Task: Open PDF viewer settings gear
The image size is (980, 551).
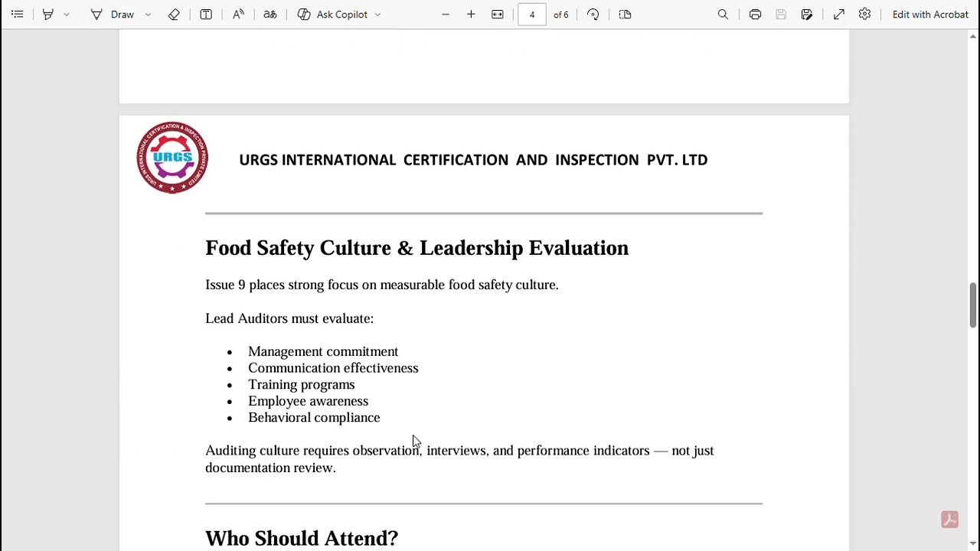Action: click(864, 15)
